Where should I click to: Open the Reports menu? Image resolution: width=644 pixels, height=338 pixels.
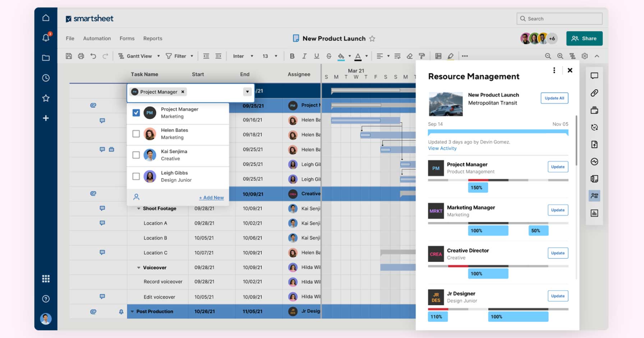[153, 38]
